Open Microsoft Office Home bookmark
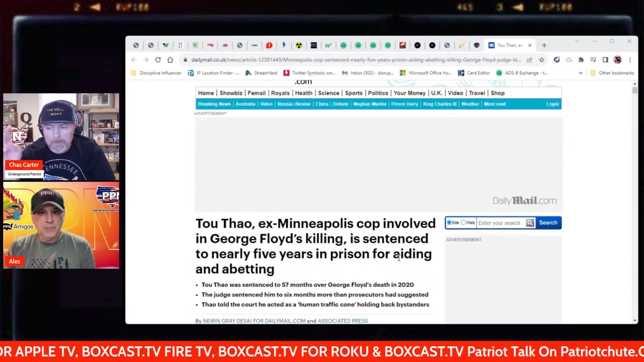 coord(426,73)
